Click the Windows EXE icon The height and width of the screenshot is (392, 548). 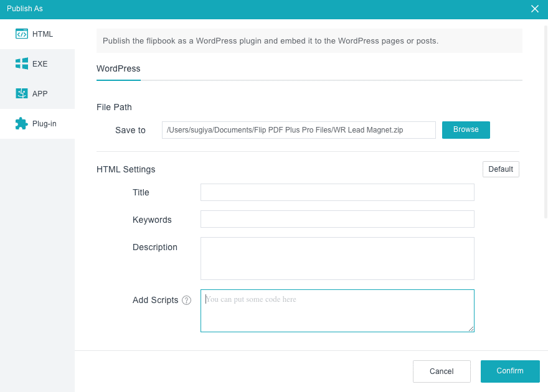click(22, 63)
